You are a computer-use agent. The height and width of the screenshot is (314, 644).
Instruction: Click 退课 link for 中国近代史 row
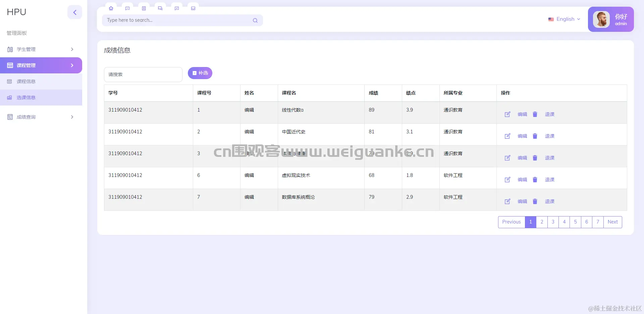click(x=549, y=136)
